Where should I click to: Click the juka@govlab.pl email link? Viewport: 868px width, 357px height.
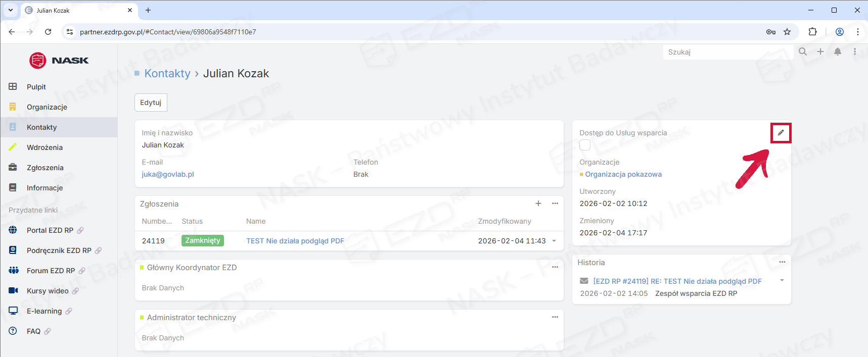pos(168,174)
